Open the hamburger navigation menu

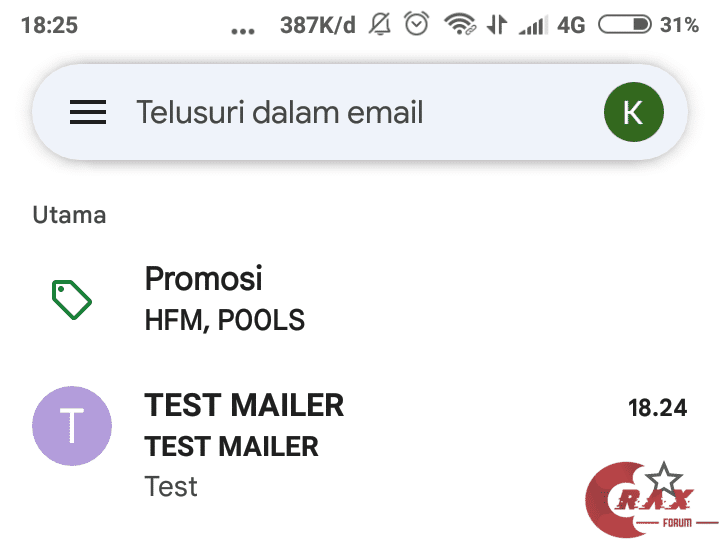[88, 112]
